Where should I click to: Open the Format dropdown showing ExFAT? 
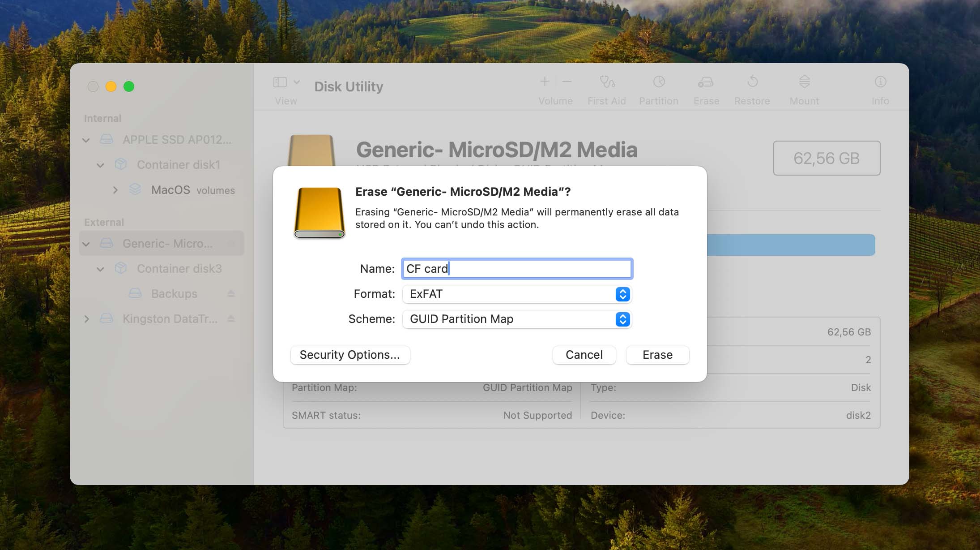tap(517, 294)
